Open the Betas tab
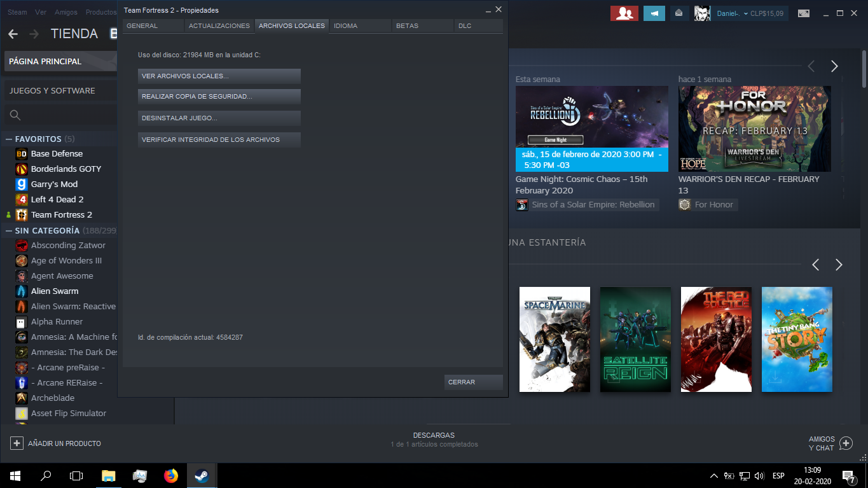Viewport: 868px width, 488px height. coord(422,26)
